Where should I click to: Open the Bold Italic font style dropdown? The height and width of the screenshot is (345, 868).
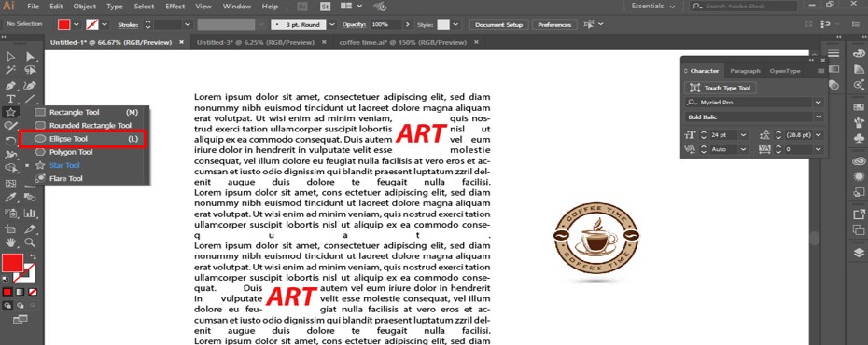coord(819,117)
